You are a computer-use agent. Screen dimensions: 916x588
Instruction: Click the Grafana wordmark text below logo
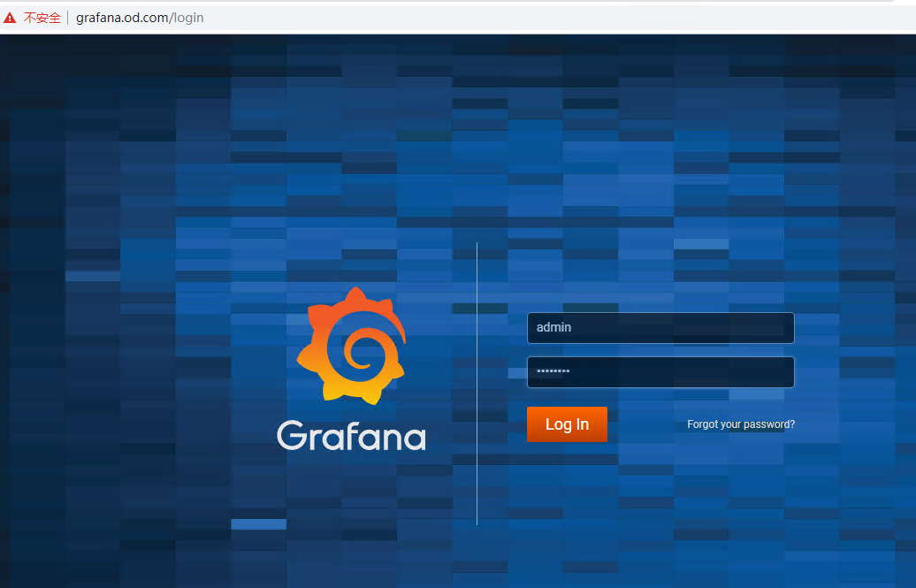tap(351, 436)
